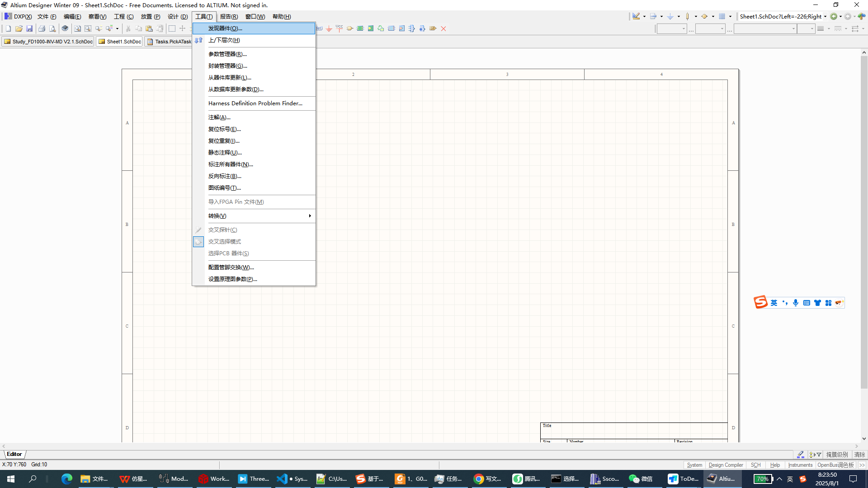This screenshot has width=868, height=488.
Task: Click the GND power port icon
Action: [329, 28]
